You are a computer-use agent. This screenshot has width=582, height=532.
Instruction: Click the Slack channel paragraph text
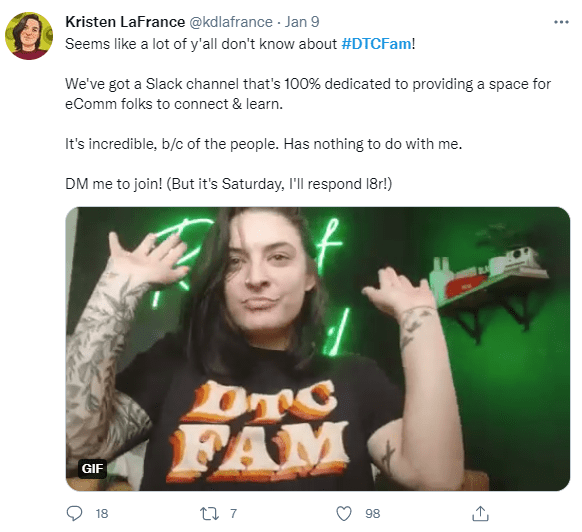(308, 94)
